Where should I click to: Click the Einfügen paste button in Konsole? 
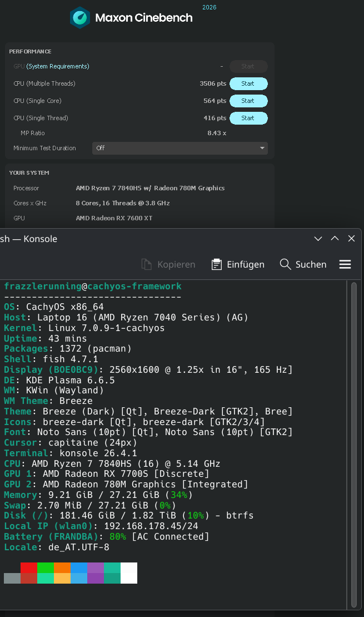tap(238, 264)
